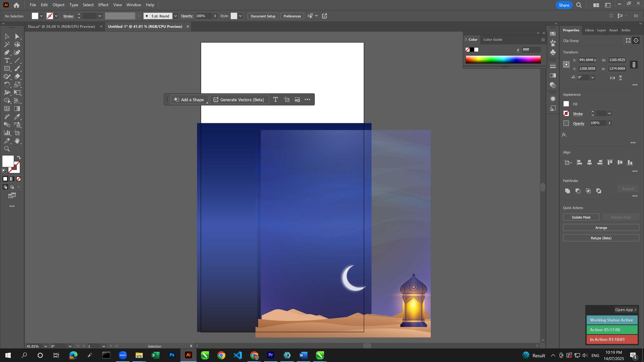Screen dimensions: 644x362
Task: Activate the Zoom tool
Action: click(7, 149)
